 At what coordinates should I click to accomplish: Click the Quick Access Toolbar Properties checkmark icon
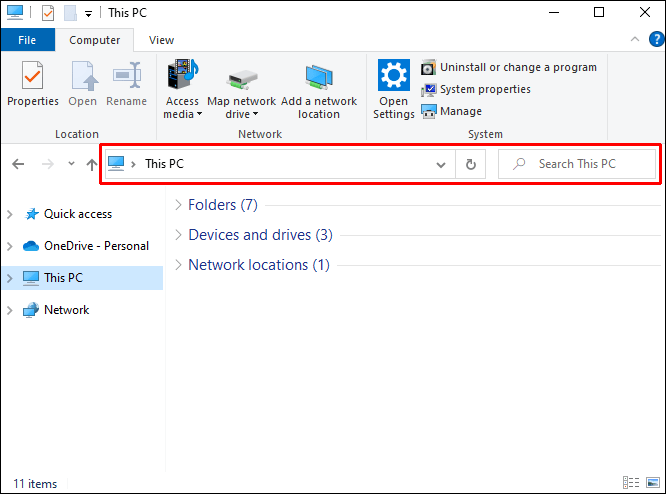[48, 13]
